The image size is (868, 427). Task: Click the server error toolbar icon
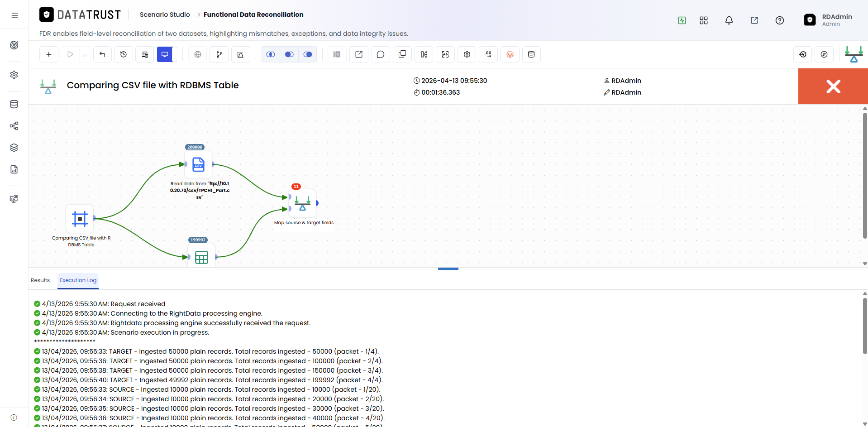145,54
